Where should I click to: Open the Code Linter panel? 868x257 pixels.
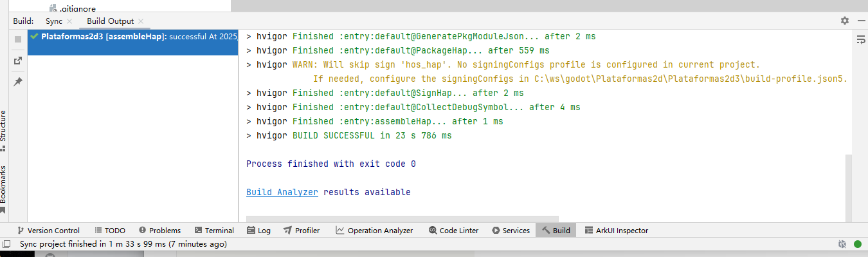454,230
